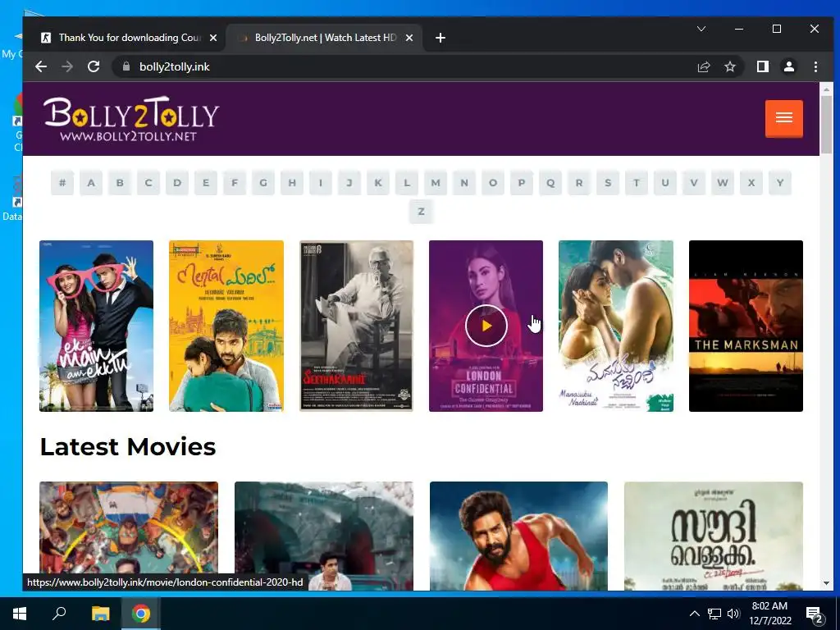Screen dimensions: 840x630
Task: Play London Confidential via play button
Action: (486, 326)
